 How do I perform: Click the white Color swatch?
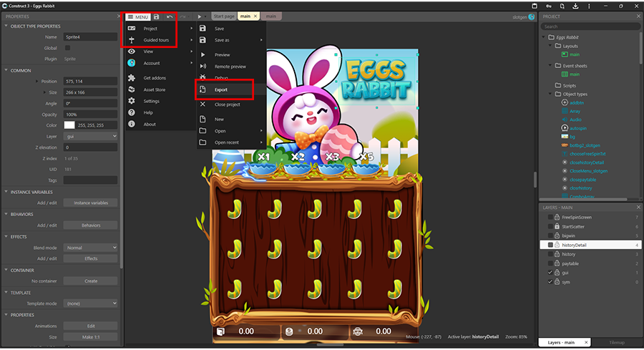[x=69, y=125]
